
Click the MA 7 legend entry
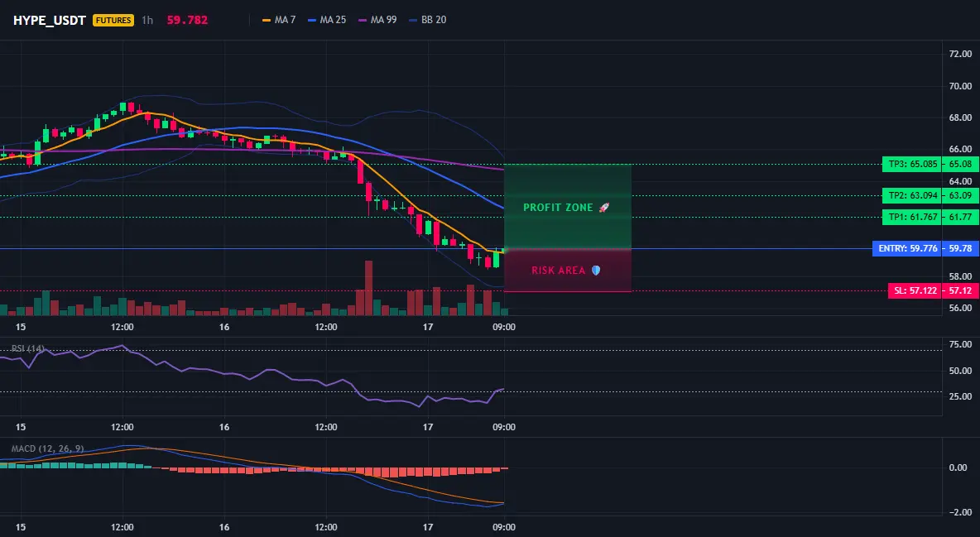(x=280, y=20)
